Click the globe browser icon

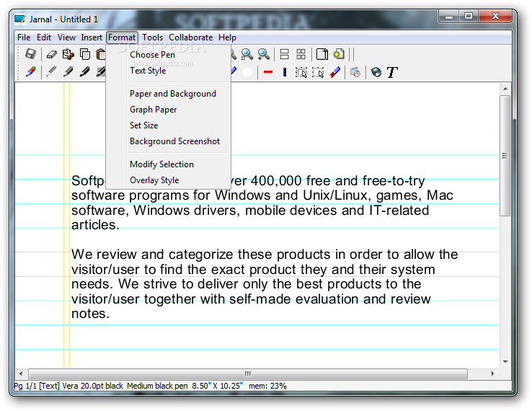376,72
